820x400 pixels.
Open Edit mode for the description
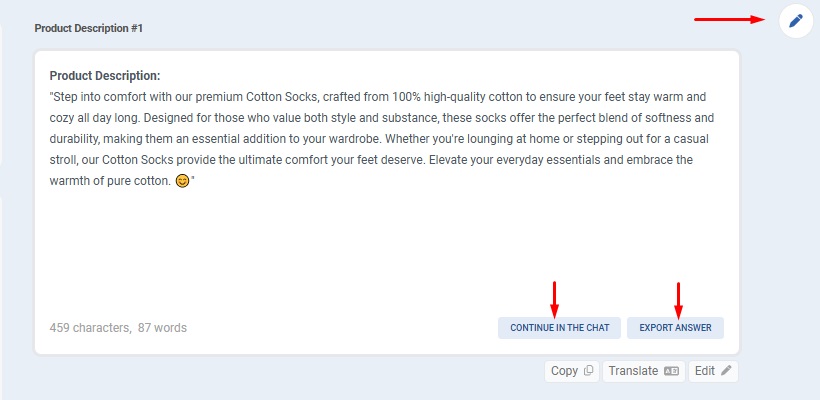click(713, 371)
